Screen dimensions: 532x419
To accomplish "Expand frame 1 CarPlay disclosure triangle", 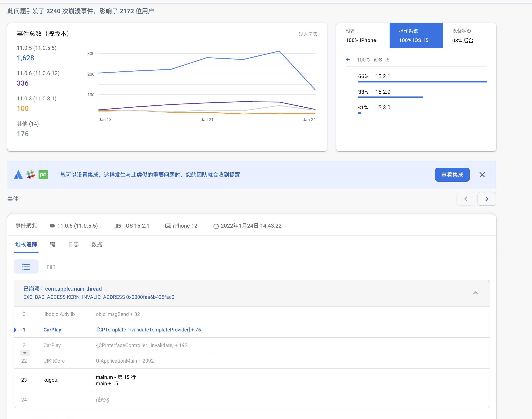I will (15, 330).
